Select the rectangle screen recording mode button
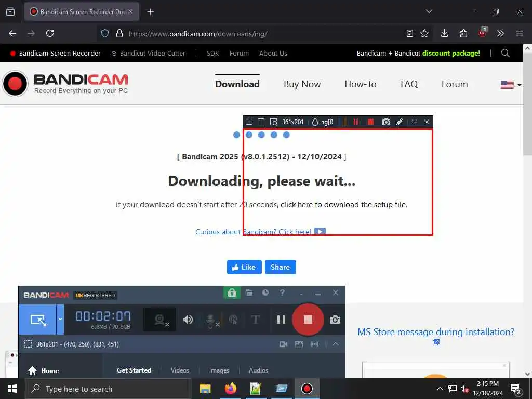Image resolution: width=532 pixels, height=399 pixels. 37,320
